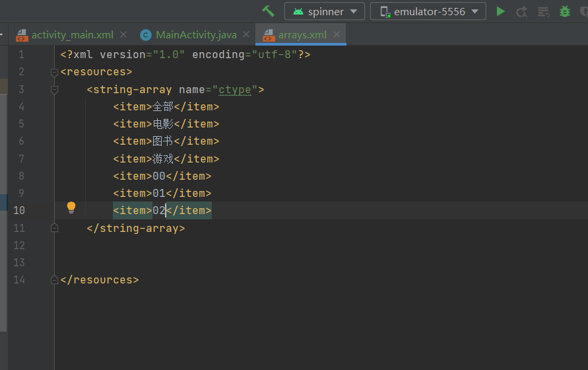Close the activity_main.xml tab
This screenshot has width=588, height=370.
click(124, 35)
